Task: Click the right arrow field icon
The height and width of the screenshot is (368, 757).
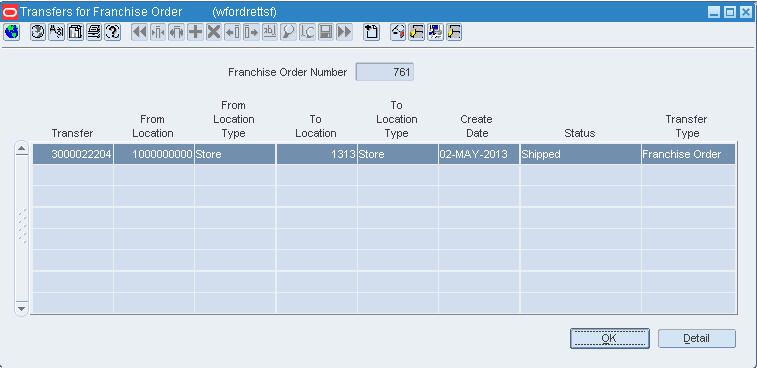Action: click(251, 32)
